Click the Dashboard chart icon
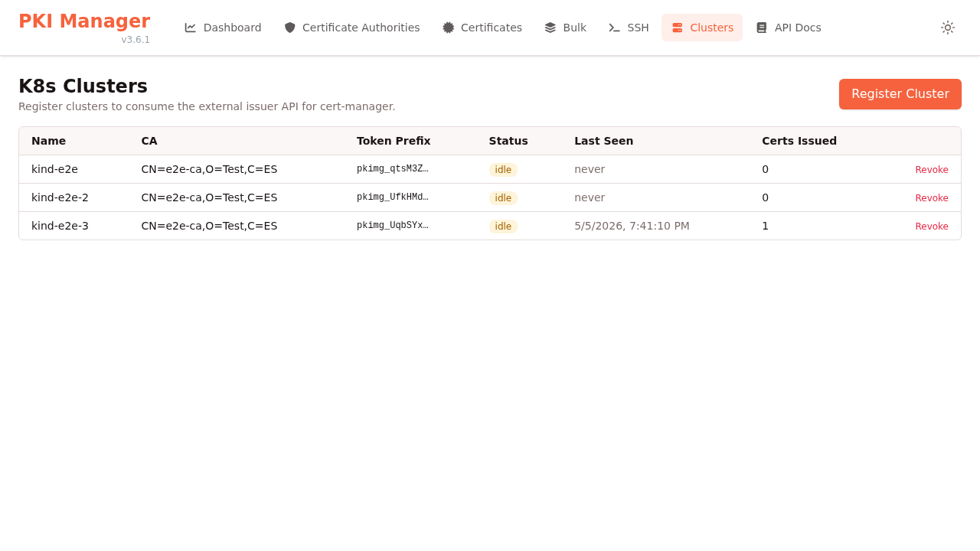The image size is (980, 551). tap(191, 28)
